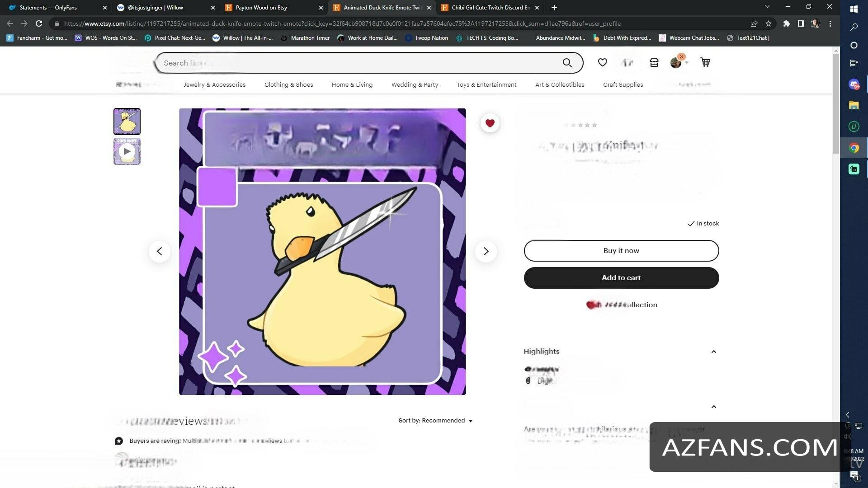
Task: Switch to Chibi Girl Cute Twitch tab
Action: 491,8
